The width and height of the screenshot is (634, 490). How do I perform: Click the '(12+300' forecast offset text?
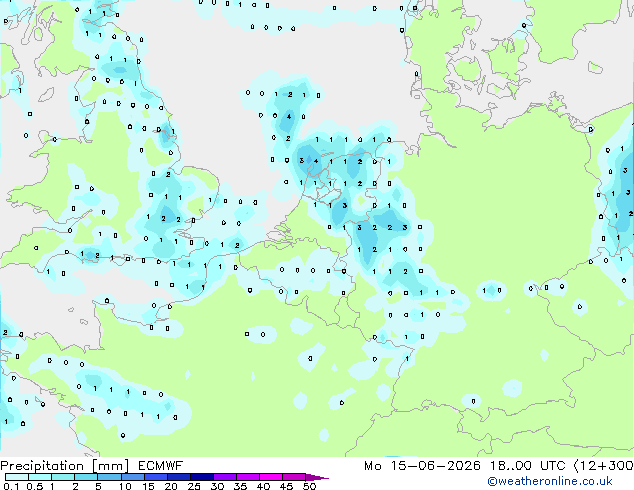pyautogui.click(x=604, y=466)
